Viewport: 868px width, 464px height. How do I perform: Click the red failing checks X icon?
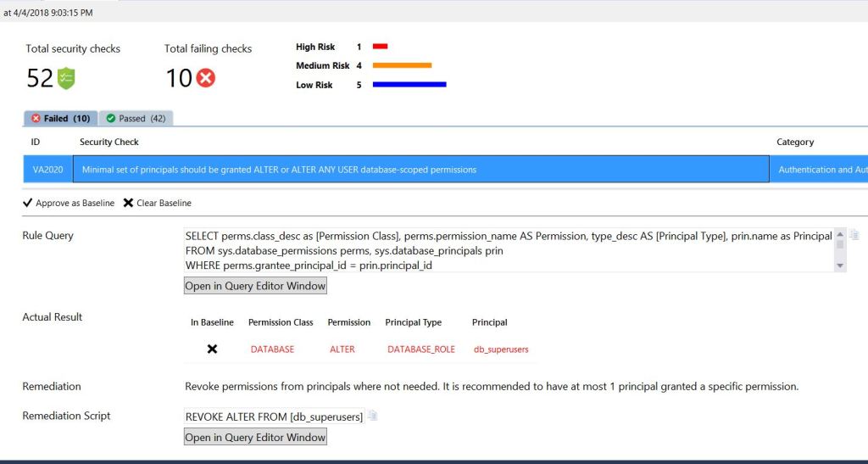click(x=205, y=78)
